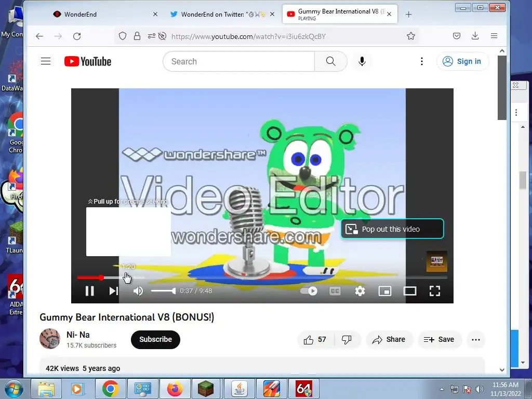Click Pop out this video button

392,229
